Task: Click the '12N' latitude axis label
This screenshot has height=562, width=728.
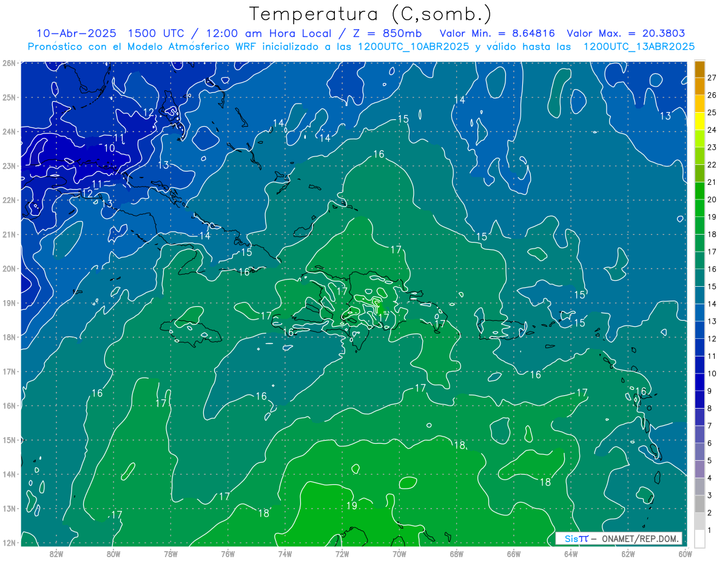Action: (8, 543)
